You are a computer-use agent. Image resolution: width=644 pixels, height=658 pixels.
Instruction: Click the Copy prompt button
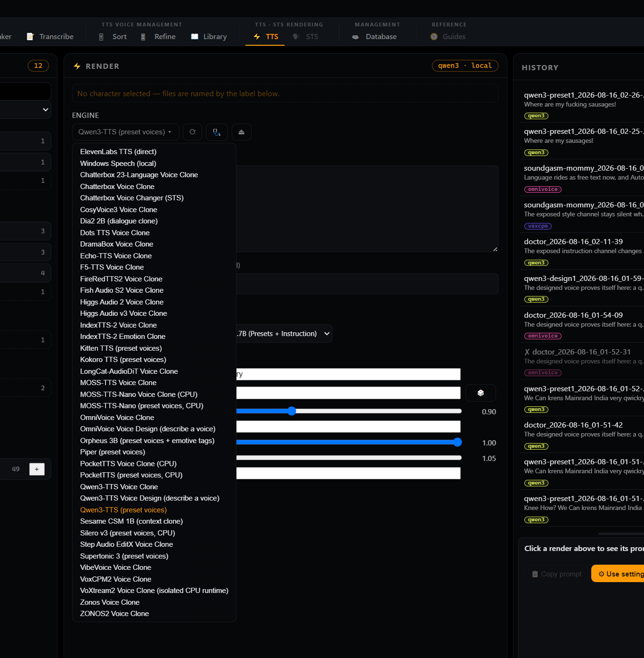pos(557,574)
